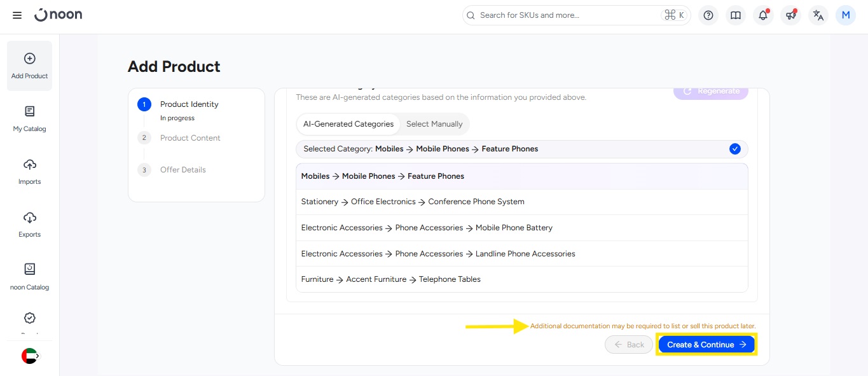Click the noon logo
868x376 pixels.
tap(59, 15)
